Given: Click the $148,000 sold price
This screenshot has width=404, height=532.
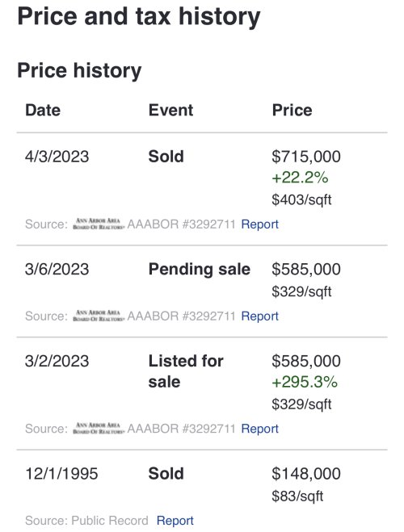Looking at the screenshot, I should [306, 474].
